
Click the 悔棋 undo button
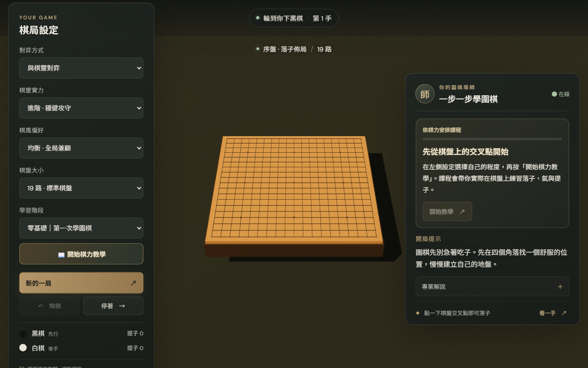coord(50,306)
